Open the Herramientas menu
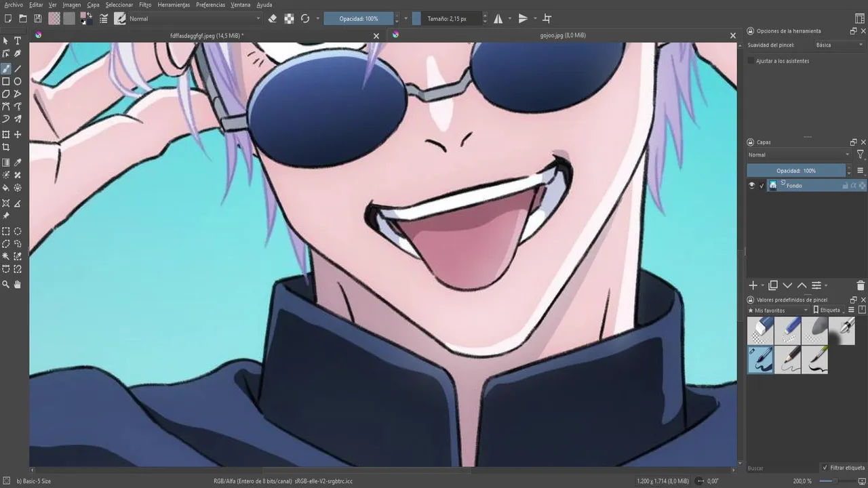 [174, 5]
